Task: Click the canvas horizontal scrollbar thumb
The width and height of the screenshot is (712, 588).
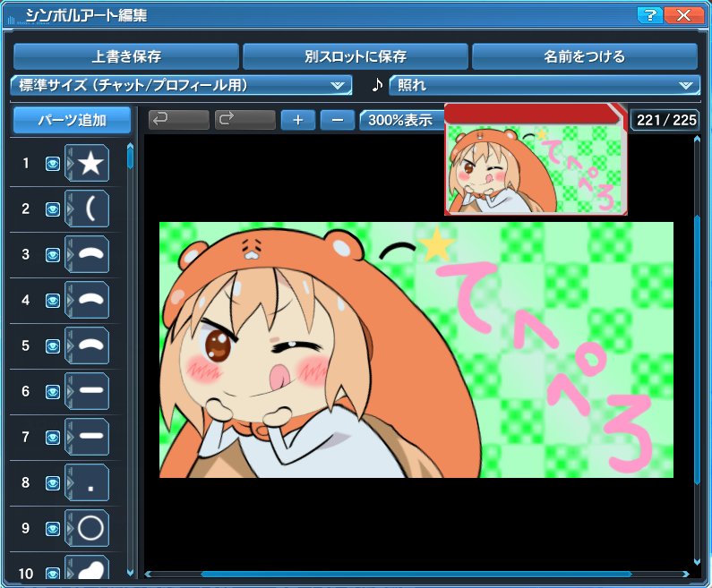Action: click(x=416, y=574)
